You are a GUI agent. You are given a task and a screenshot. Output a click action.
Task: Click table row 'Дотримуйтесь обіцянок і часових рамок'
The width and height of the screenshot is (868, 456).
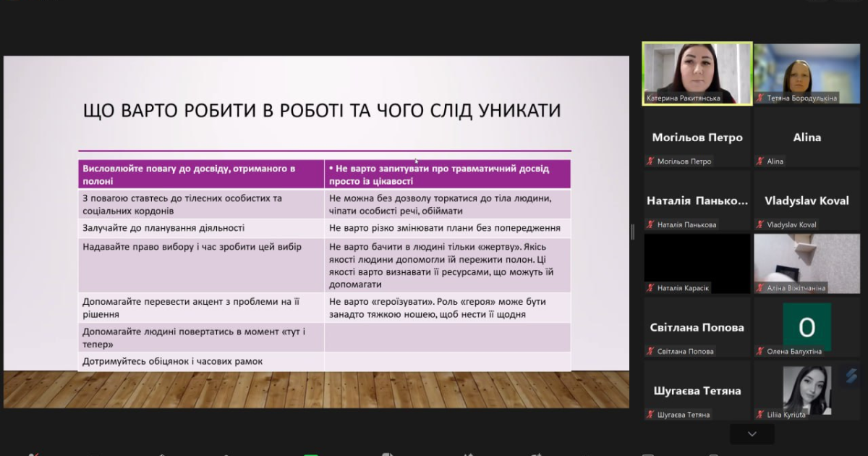(x=173, y=361)
